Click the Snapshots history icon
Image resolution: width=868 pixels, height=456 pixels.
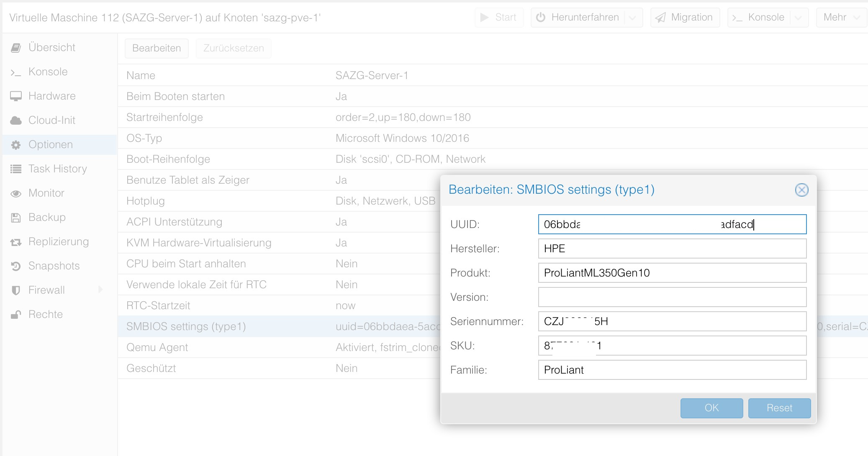(16, 266)
